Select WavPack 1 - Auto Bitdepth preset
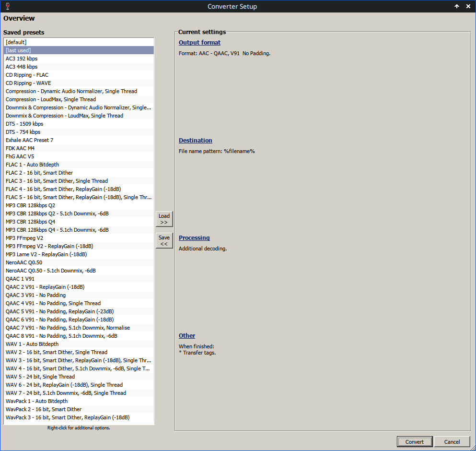The height and width of the screenshot is (451, 476). tap(79, 402)
